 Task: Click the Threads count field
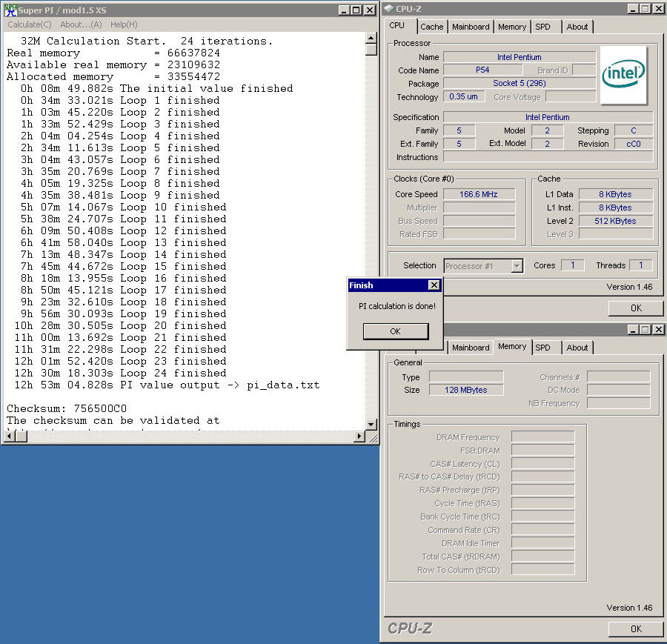pyautogui.click(x=640, y=265)
